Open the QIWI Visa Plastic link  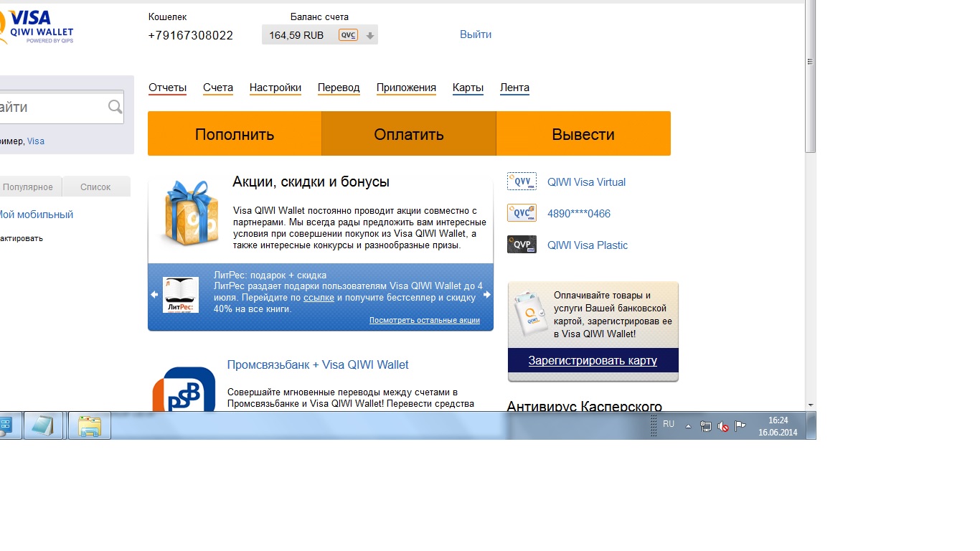click(x=588, y=245)
